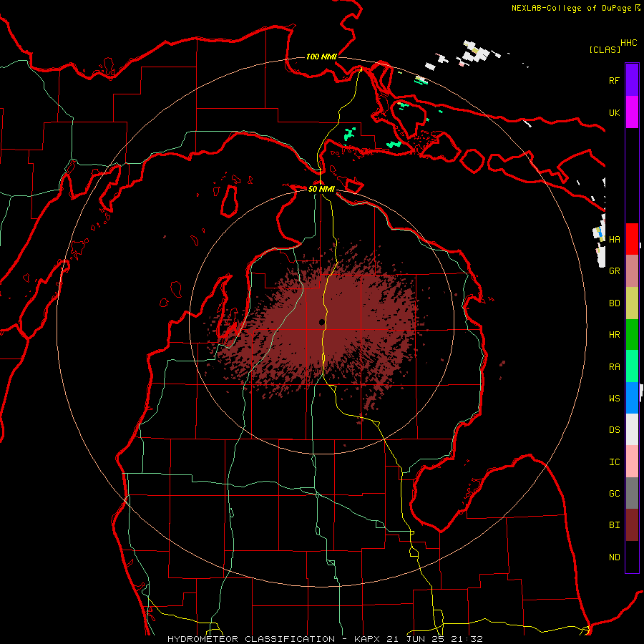Click the HA legend label
The height and width of the screenshot is (644, 644).
pyautogui.click(x=615, y=239)
